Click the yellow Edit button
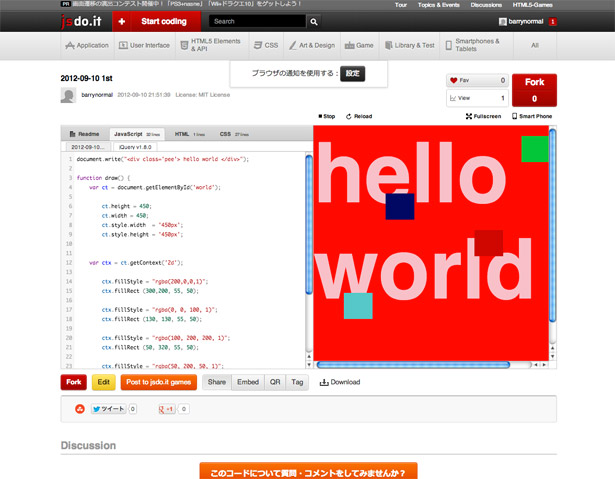 (x=104, y=382)
